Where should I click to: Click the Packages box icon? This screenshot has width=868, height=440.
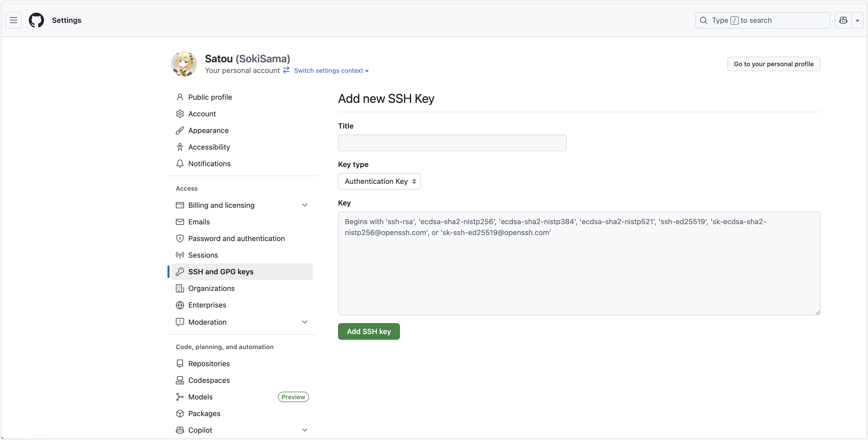click(180, 414)
